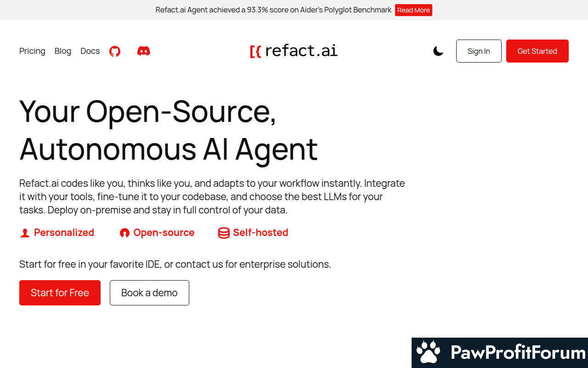588x368 pixels.
Task: Click the Book a demo button
Action: (149, 293)
